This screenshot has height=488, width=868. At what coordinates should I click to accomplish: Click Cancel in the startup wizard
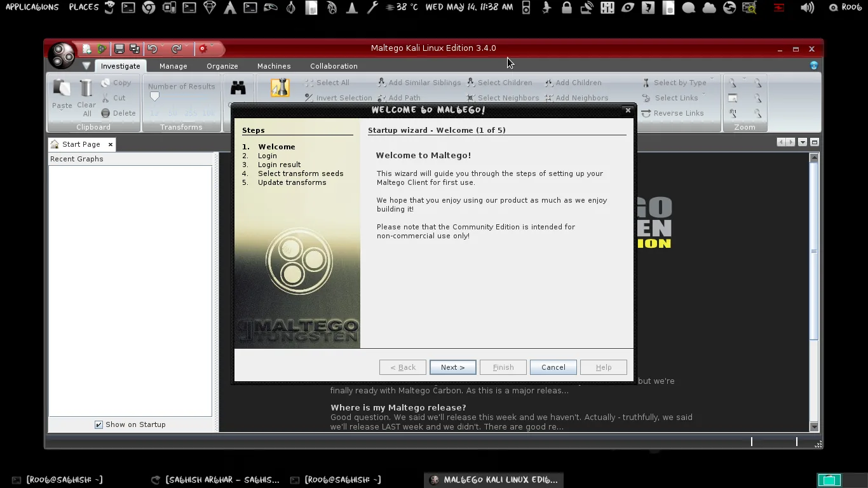[553, 367]
